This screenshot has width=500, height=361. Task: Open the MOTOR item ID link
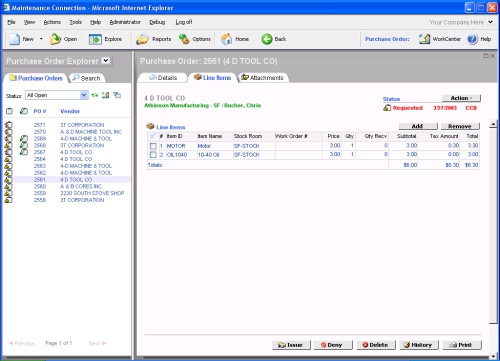[x=176, y=146]
